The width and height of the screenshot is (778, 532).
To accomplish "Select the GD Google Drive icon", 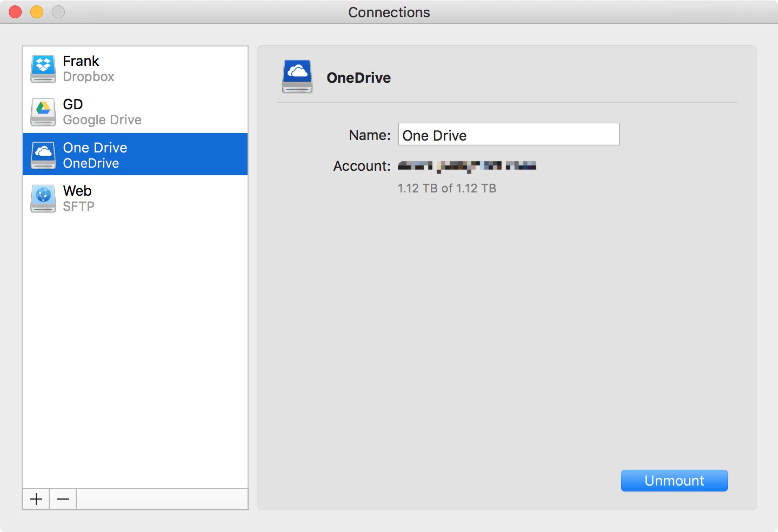I will click(43, 112).
